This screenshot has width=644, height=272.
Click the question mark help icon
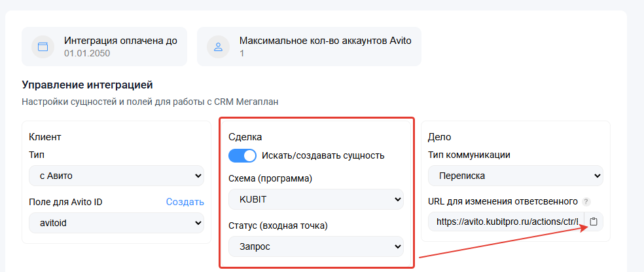click(x=586, y=202)
